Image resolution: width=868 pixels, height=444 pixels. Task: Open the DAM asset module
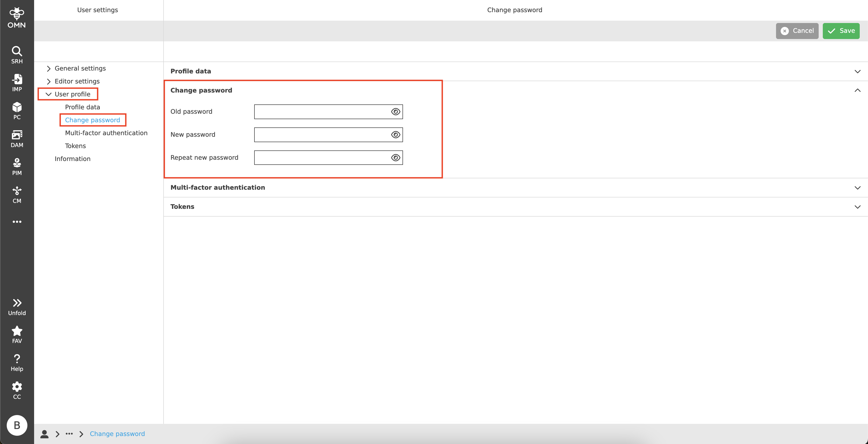(17, 138)
